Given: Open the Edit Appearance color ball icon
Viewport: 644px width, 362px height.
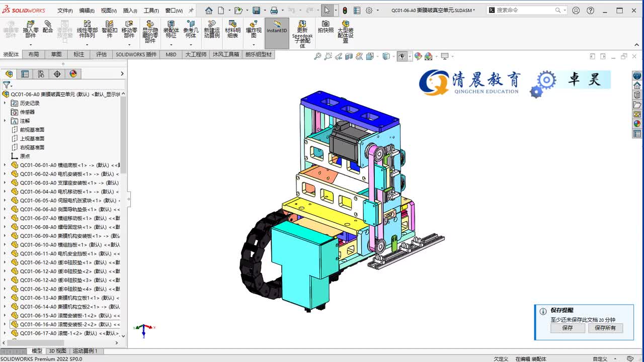Looking at the screenshot, I should click(x=418, y=56).
